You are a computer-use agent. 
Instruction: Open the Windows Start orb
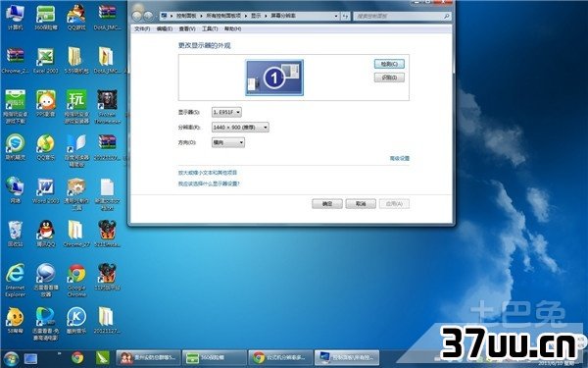pyautogui.click(x=11, y=358)
